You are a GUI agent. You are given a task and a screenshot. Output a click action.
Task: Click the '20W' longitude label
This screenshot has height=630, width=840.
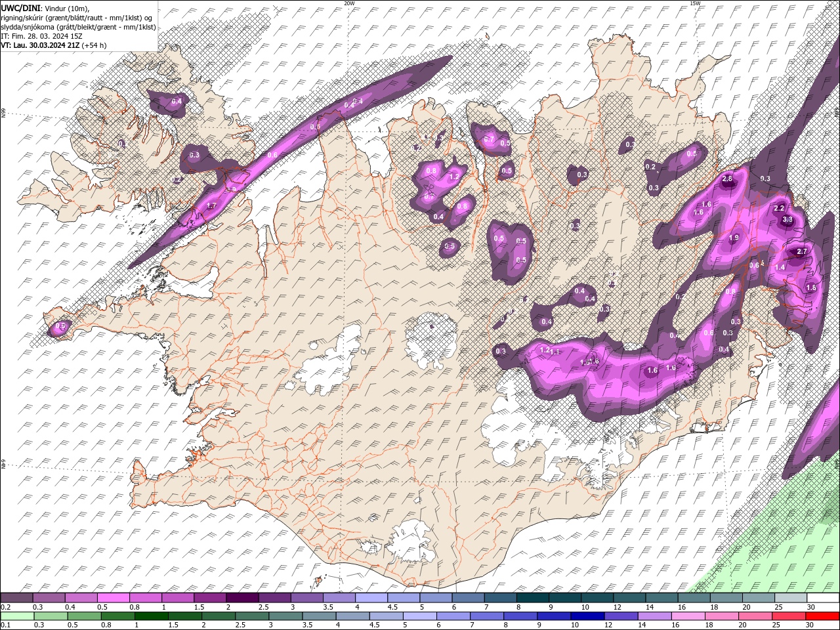click(349, 3)
